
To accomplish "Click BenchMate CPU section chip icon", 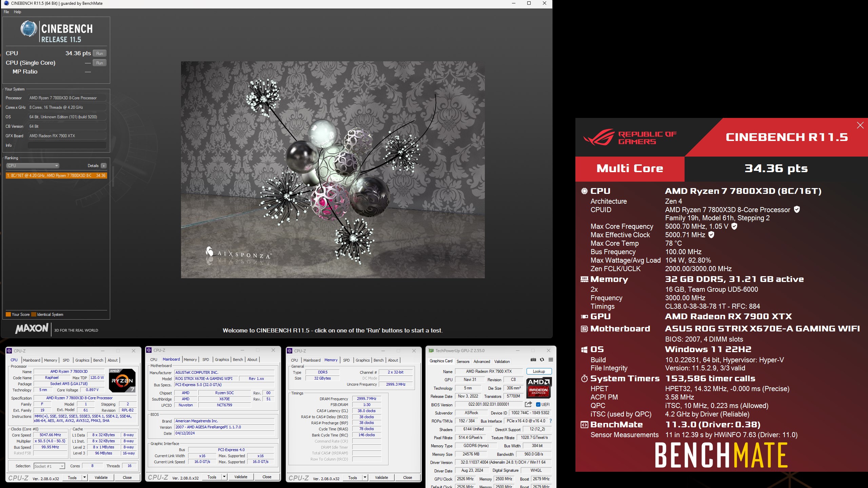I will coord(584,191).
